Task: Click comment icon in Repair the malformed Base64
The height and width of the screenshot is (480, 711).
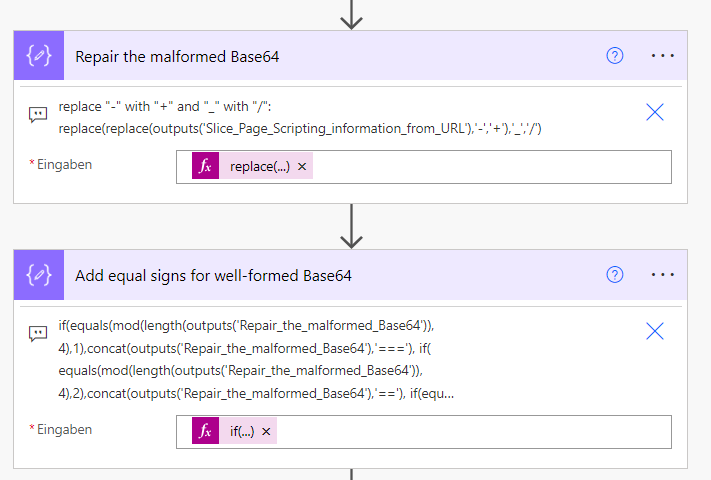Action: (38, 114)
